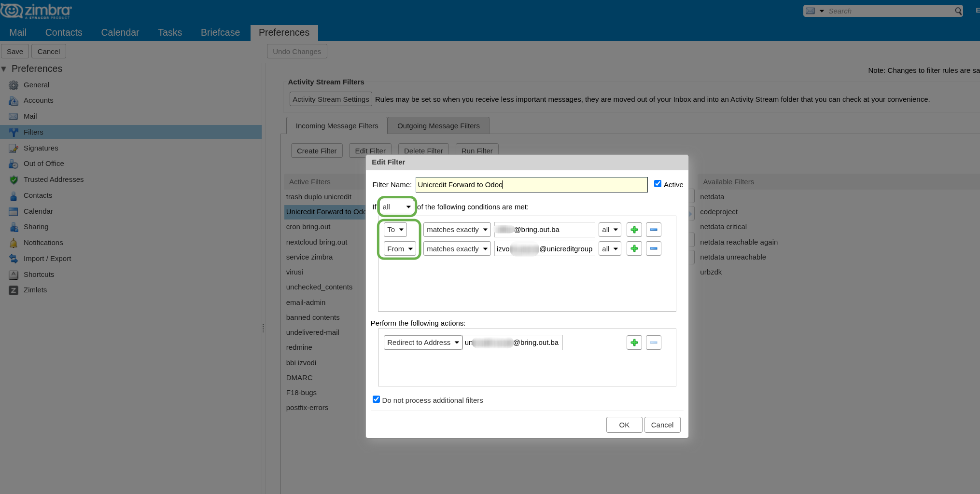Confirm the filter with OK button
This screenshot has height=494, width=980.
tap(624, 425)
